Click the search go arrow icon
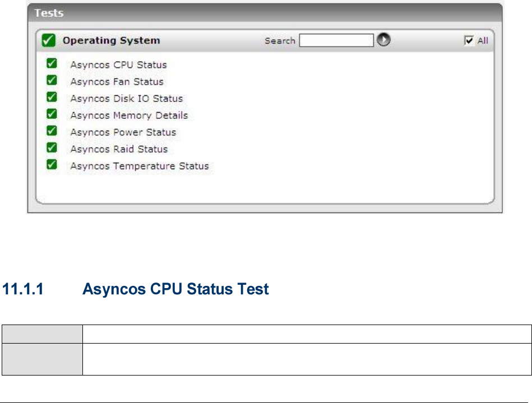The height and width of the screenshot is (403, 532). tap(383, 40)
